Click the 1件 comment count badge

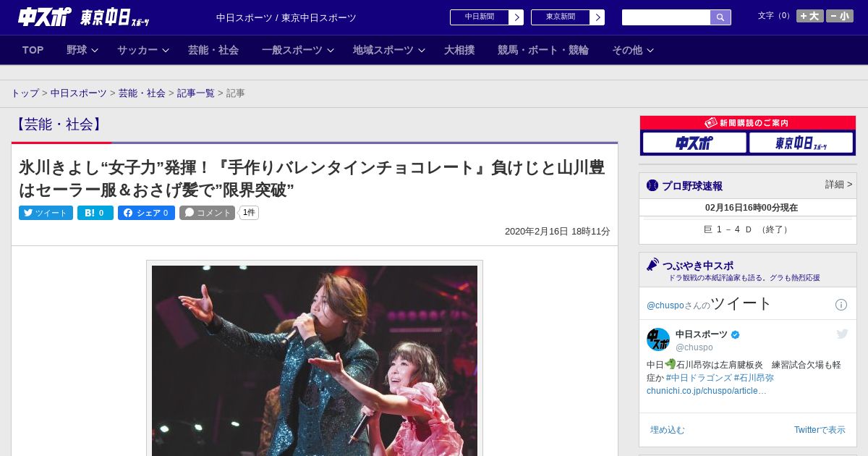tap(249, 213)
